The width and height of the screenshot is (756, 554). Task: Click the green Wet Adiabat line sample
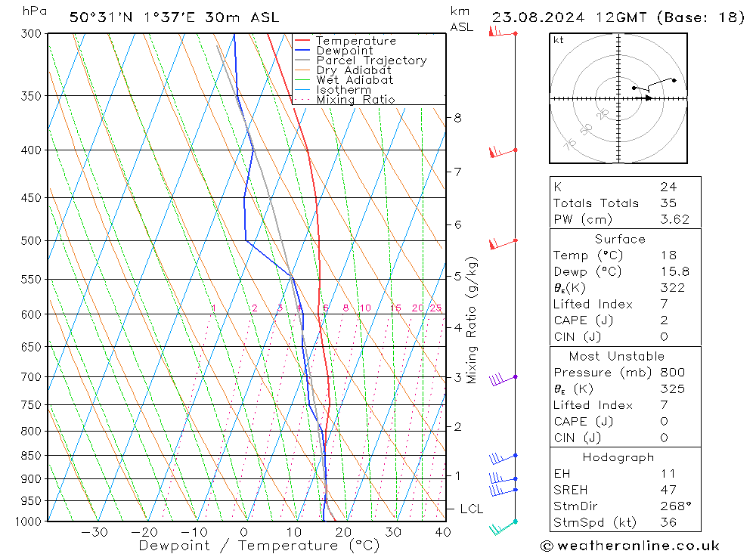pos(302,79)
